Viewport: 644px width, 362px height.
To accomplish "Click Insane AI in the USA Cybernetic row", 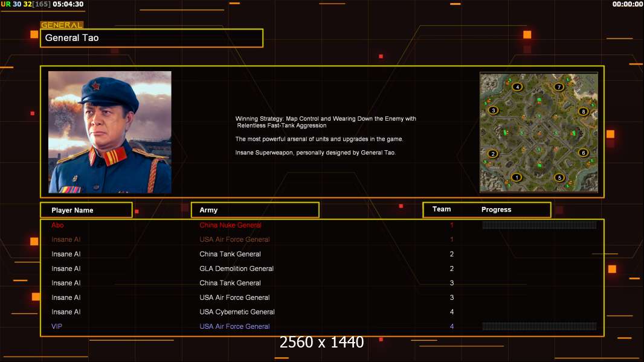I will pyautogui.click(x=66, y=312).
